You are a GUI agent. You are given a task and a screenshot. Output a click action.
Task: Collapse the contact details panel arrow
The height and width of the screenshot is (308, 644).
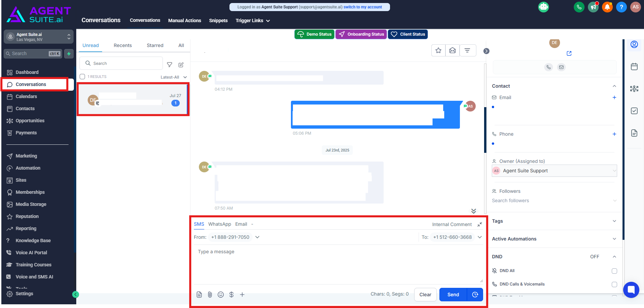486,51
